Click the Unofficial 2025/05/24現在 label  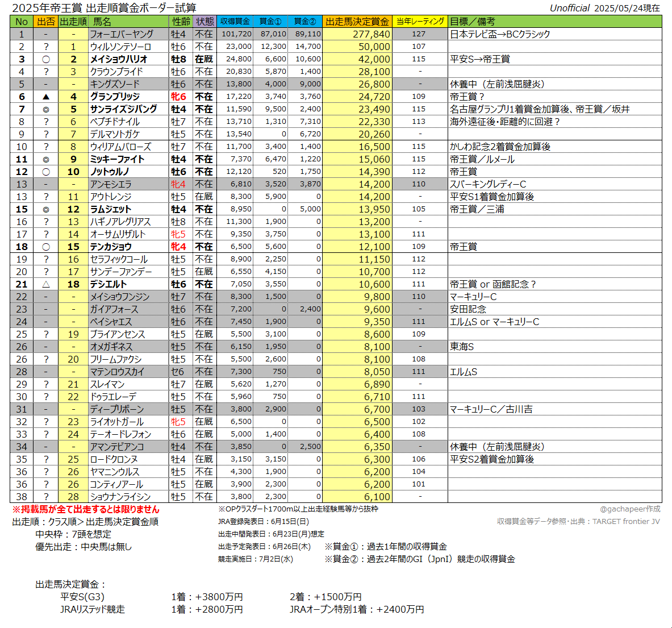pos(605,8)
